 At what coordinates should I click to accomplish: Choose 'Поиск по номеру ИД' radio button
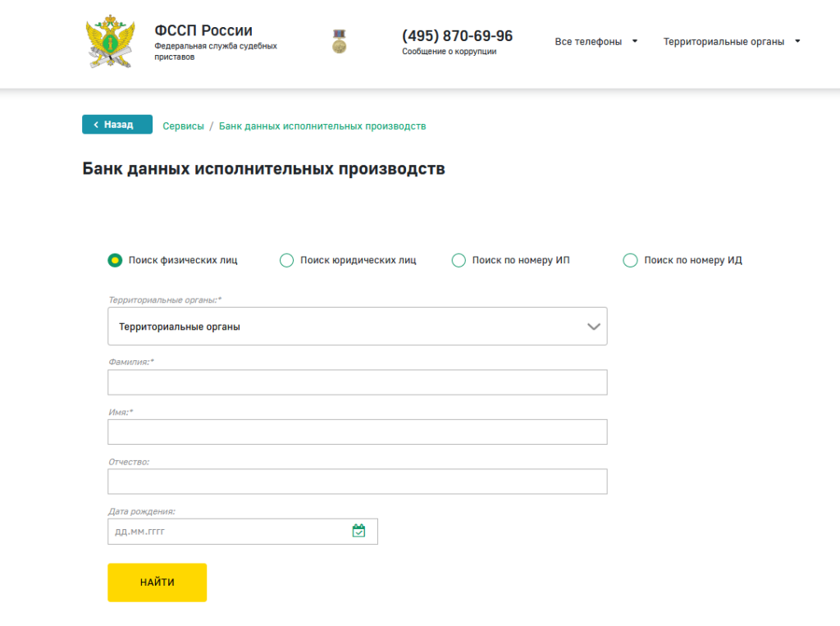point(630,260)
